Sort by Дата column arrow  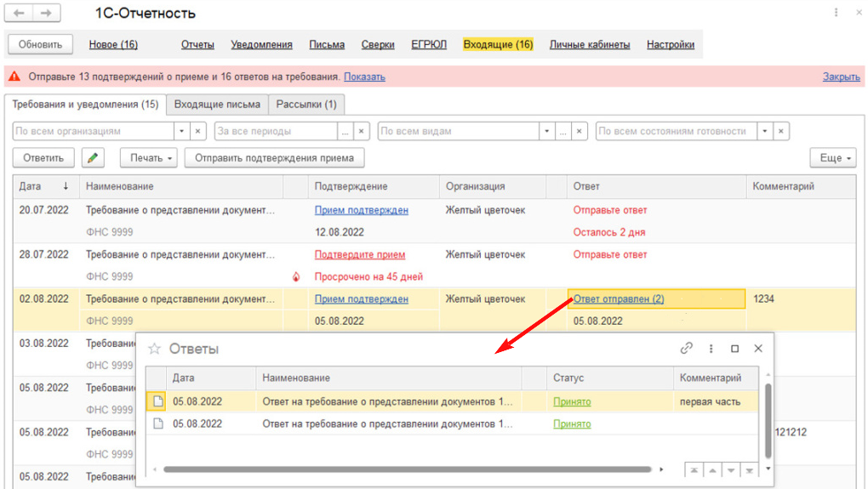click(66, 186)
